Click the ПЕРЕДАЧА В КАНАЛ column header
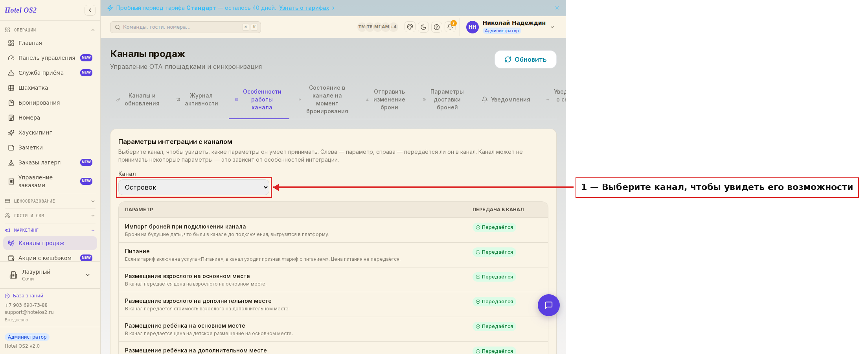Image resolution: width=868 pixels, height=354 pixels. point(498,210)
